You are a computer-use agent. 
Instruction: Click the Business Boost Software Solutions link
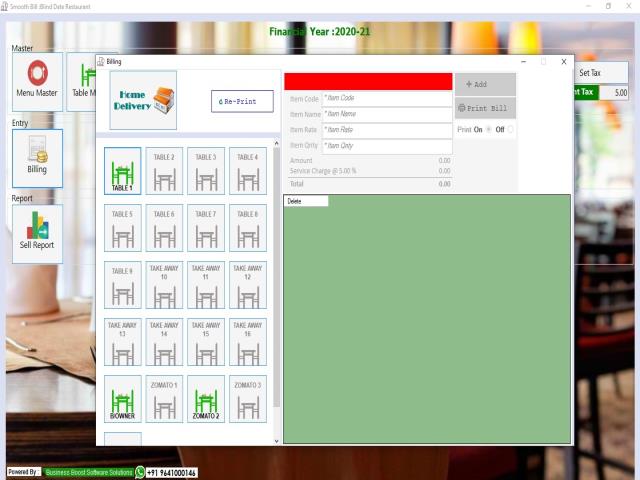point(89,472)
